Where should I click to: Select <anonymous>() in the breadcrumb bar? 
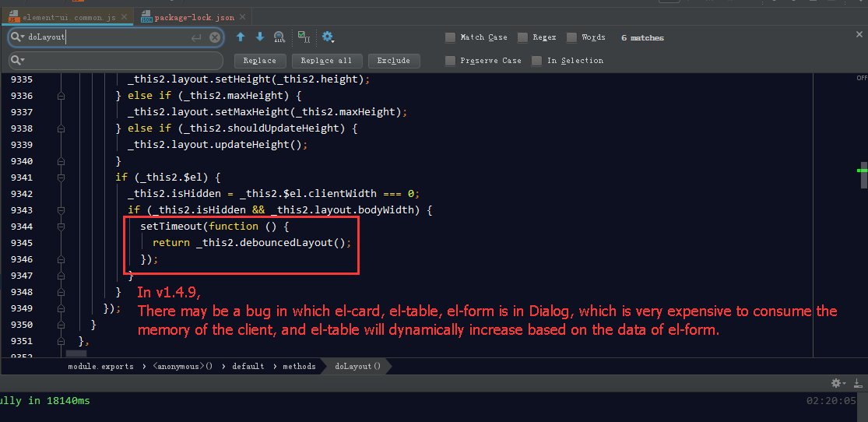(x=183, y=366)
